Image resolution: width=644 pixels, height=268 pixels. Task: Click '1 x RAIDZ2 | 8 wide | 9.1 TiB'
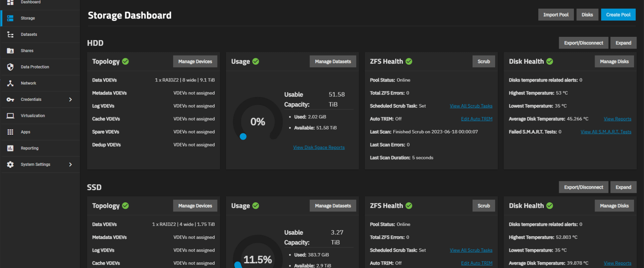pyautogui.click(x=185, y=80)
